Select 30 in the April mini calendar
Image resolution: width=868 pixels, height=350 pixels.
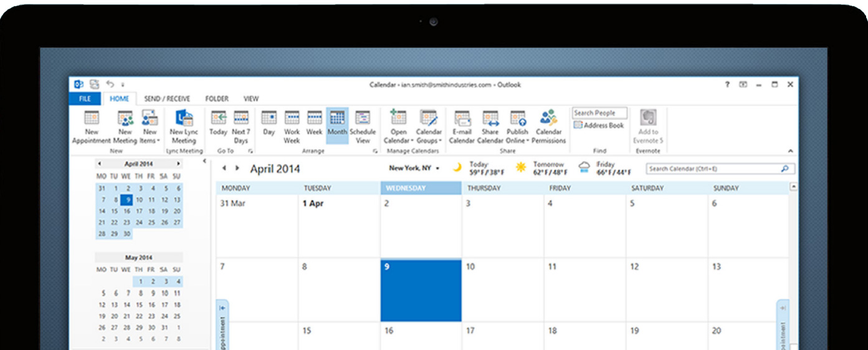[127, 234]
